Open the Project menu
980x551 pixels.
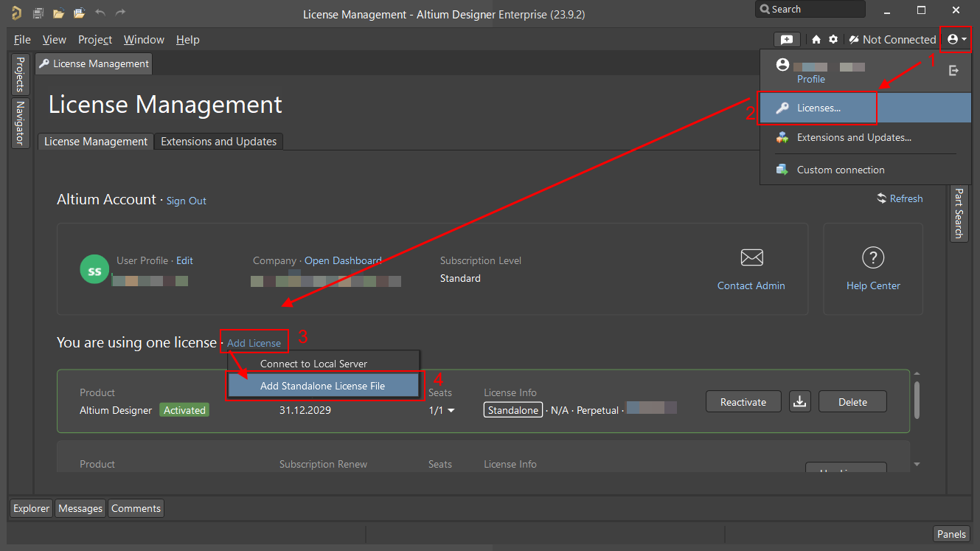pos(94,39)
